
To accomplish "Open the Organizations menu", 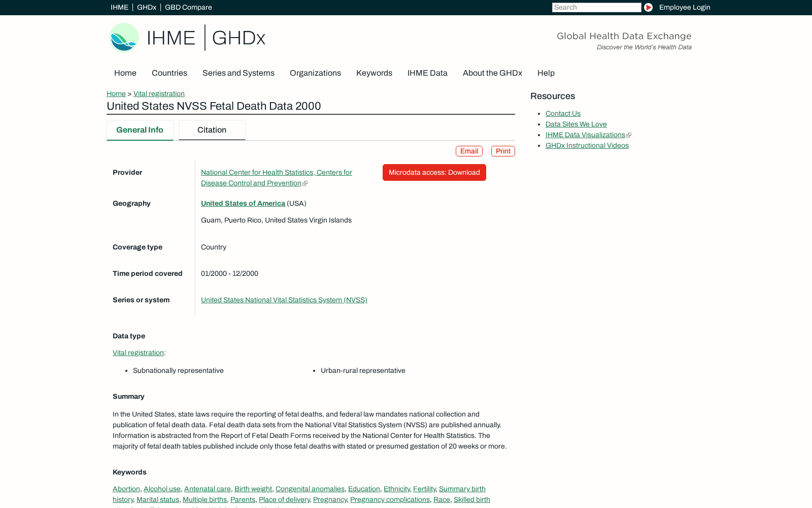I will point(315,73).
